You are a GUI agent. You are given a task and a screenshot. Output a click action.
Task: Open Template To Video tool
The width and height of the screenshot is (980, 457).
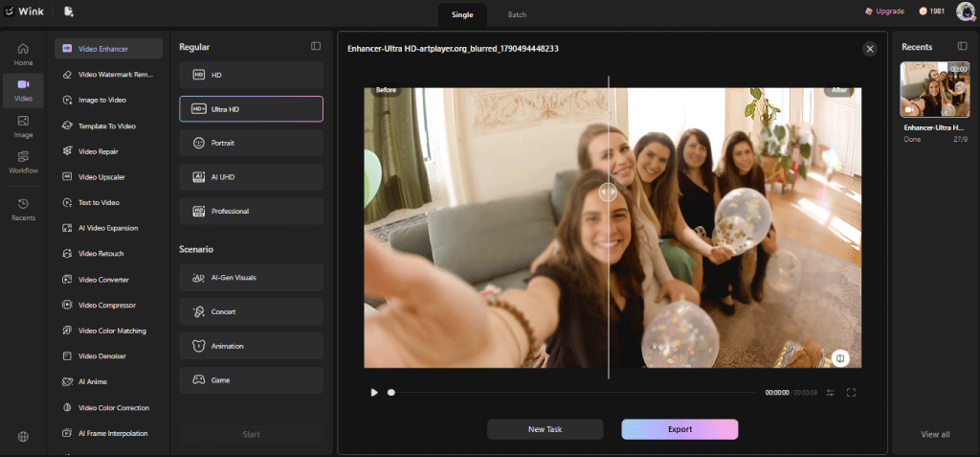109,126
